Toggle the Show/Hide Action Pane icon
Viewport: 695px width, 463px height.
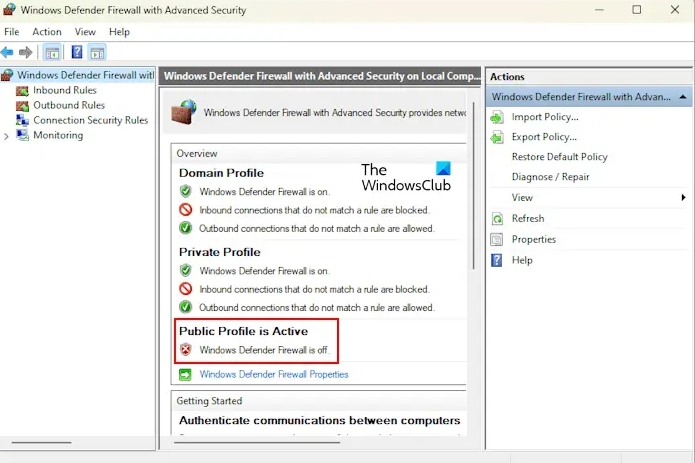click(x=97, y=53)
